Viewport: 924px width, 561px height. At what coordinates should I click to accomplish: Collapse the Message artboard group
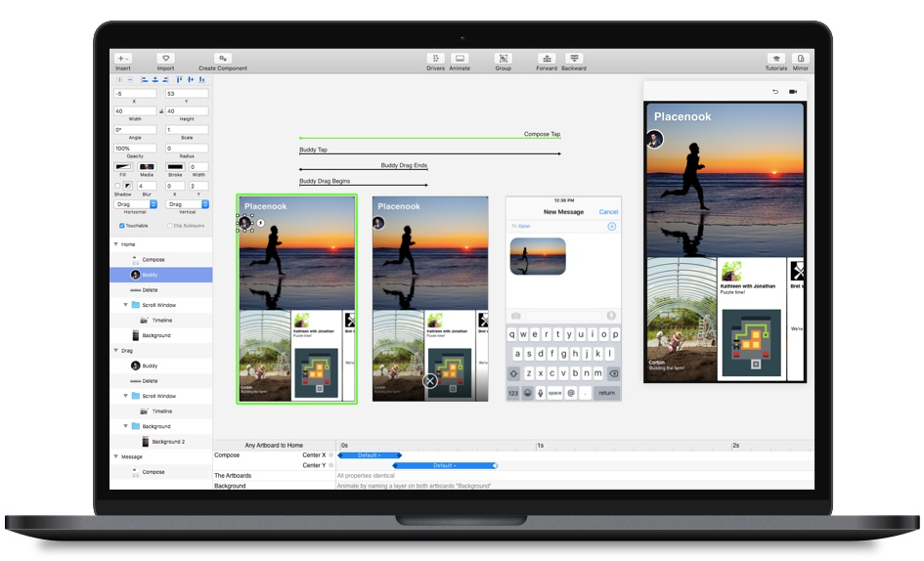point(115,456)
